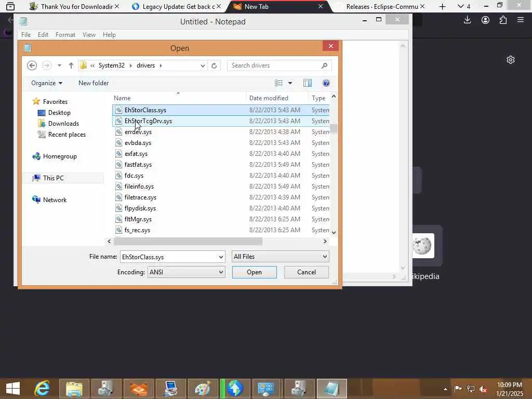Screen dimensions: 532x399
Task: Open browser application menu
Action: pos(521,20)
